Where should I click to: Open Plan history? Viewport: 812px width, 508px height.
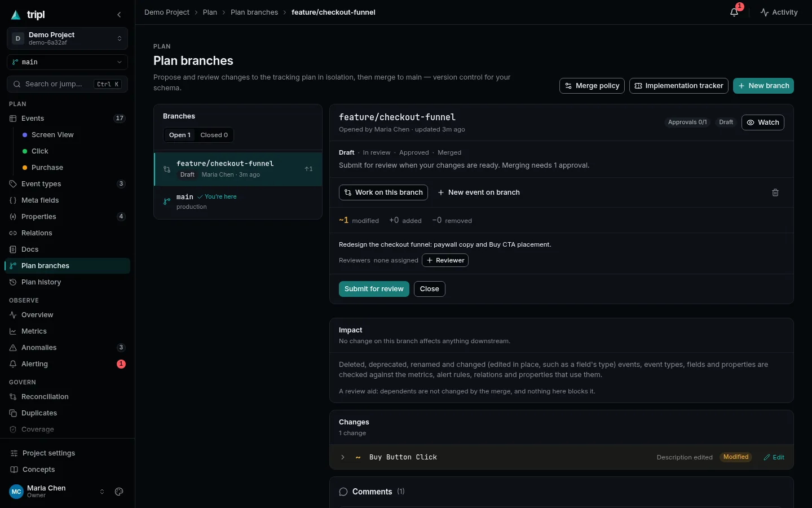[67, 282]
